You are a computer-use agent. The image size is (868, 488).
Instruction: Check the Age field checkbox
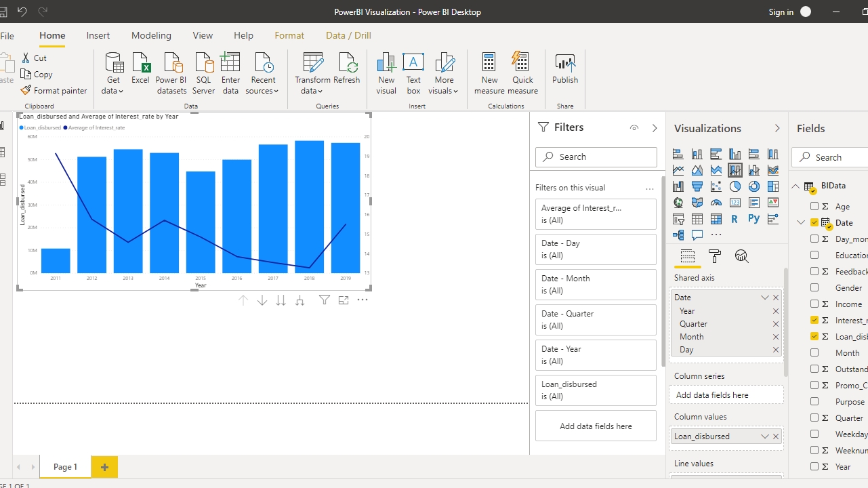[814, 206]
